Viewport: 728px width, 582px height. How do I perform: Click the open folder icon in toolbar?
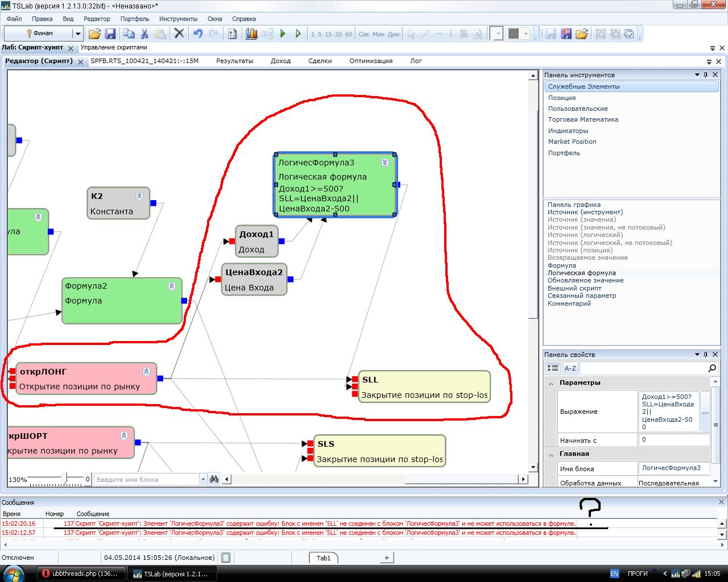(94, 34)
